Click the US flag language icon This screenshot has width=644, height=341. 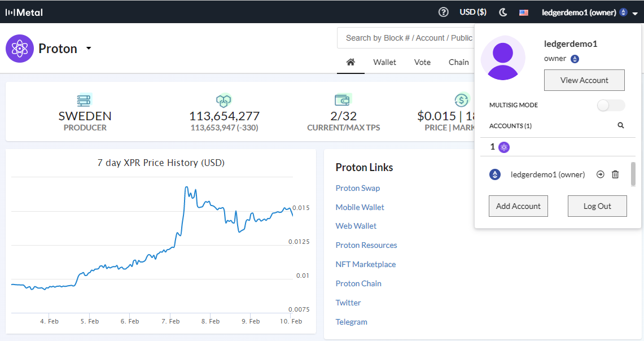point(523,12)
